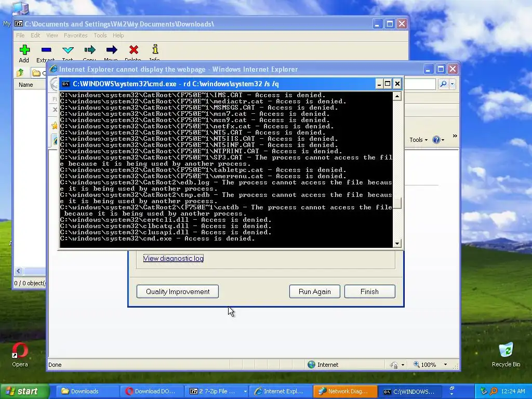
Task: Click the cmd window title bar icon
Action: 66,84
